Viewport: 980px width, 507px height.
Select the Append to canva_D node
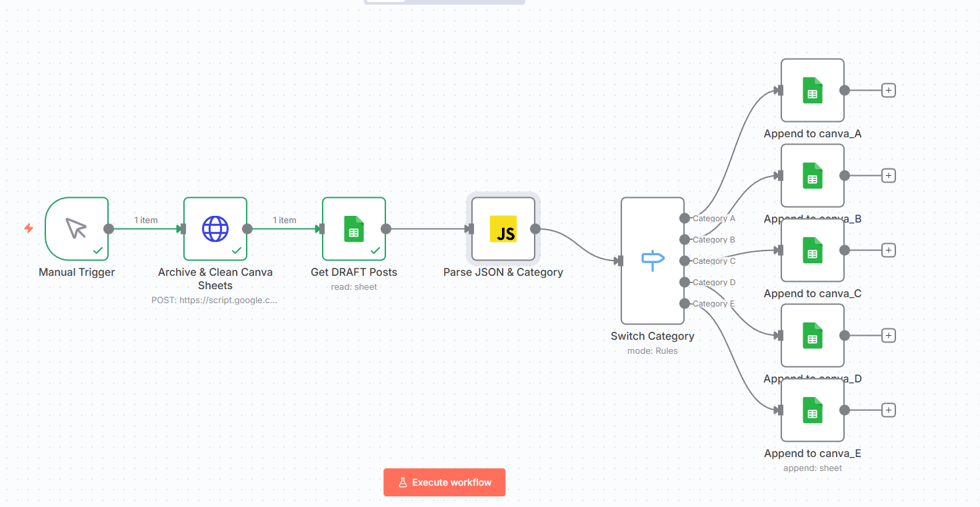pyautogui.click(x=812, y=335)
